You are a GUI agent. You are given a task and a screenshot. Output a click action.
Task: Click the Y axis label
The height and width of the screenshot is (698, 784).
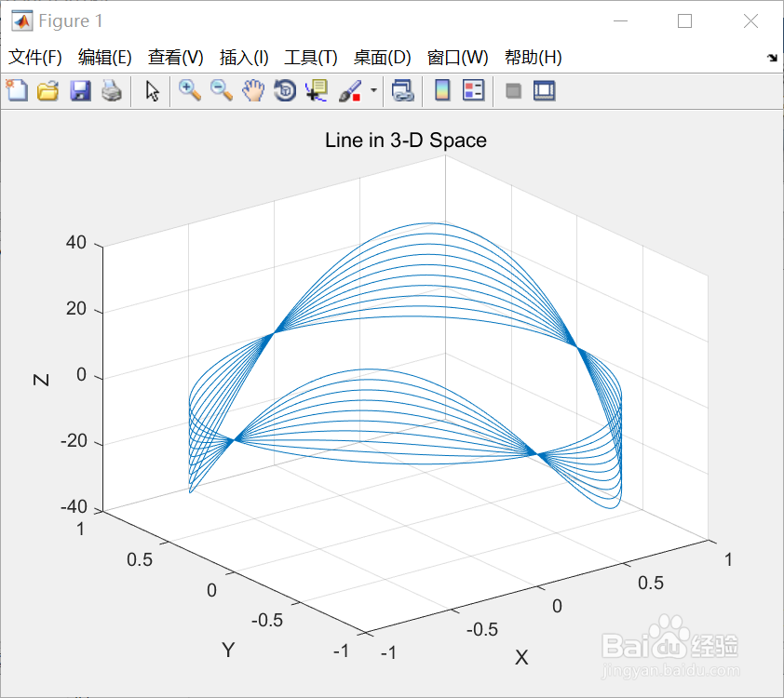[x=228, y=650]
